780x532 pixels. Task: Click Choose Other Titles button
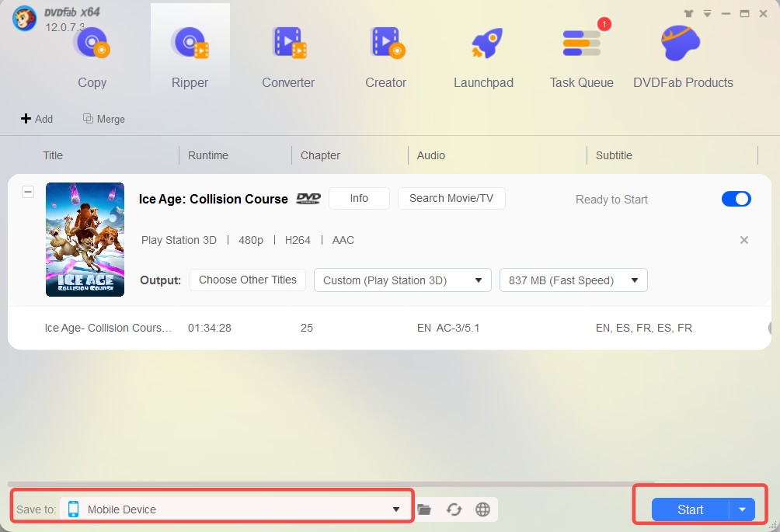248,280
